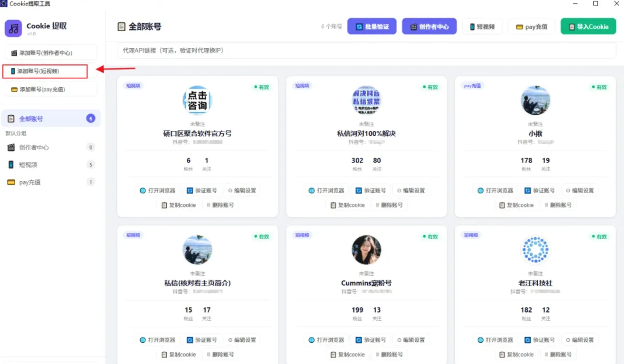Image resolution: width=624 pixels, height=364 pixels.
Task: Open browser for 硚口区聚合软件官方号
Action: (x=158, y=191)
